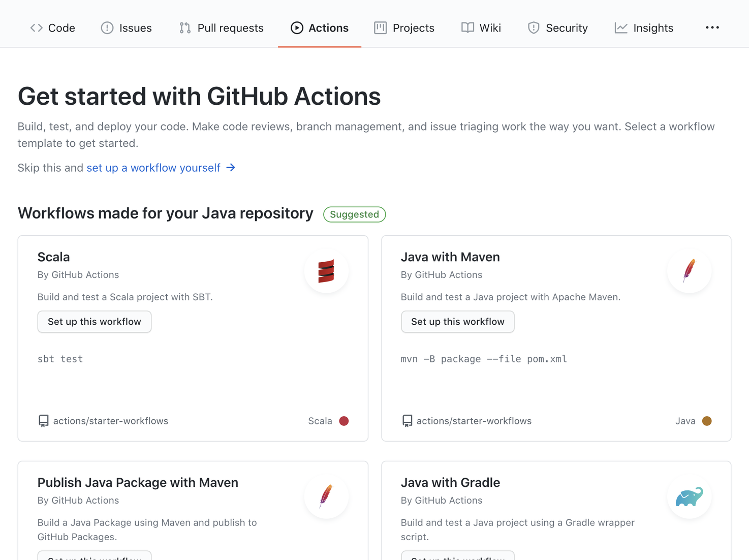749x560 pixels.
Task: Click the Code angle-brackets icon
Action: pyautogui.click(x=36, y=28)
